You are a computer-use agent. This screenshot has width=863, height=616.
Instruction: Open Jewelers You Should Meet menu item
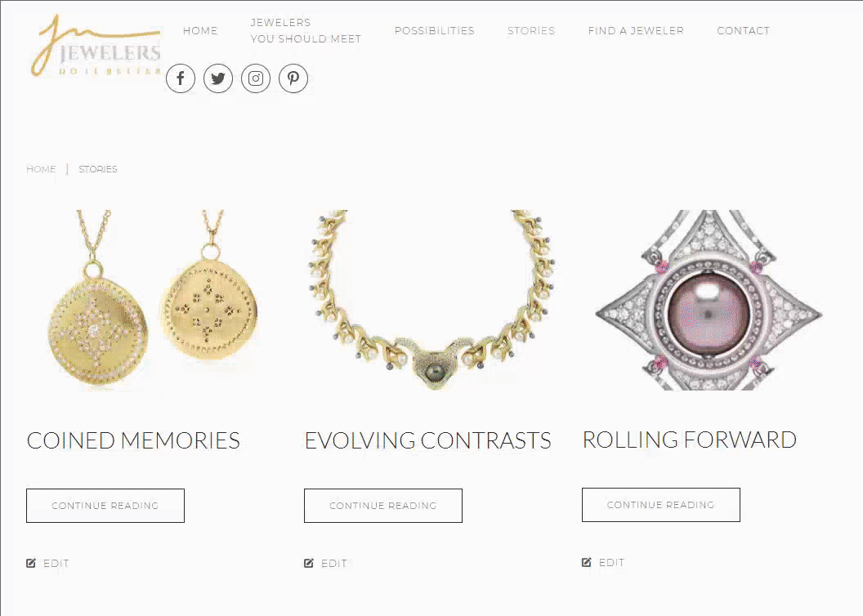point(306,31)
